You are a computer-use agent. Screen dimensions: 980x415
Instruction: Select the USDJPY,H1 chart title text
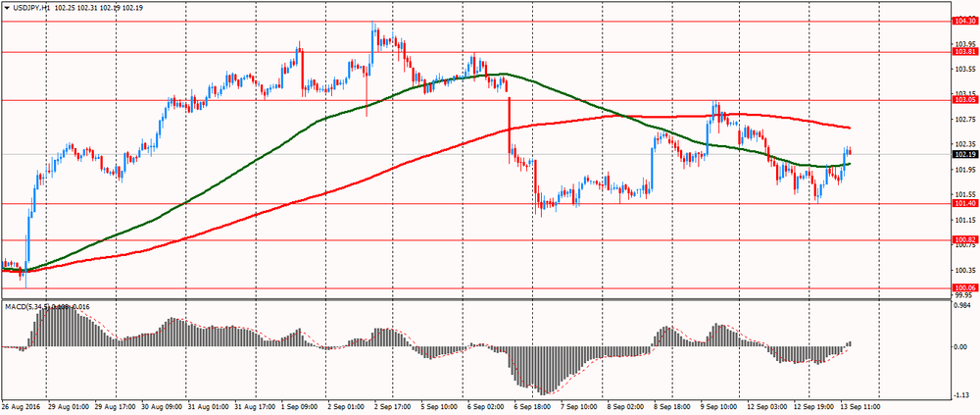30,10
